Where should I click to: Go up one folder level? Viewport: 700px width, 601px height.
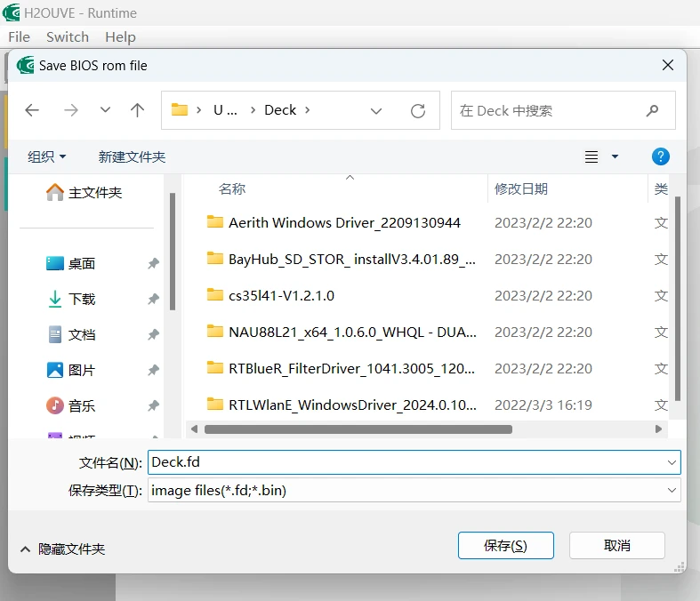pyautogui.click(x=137, y=110)
